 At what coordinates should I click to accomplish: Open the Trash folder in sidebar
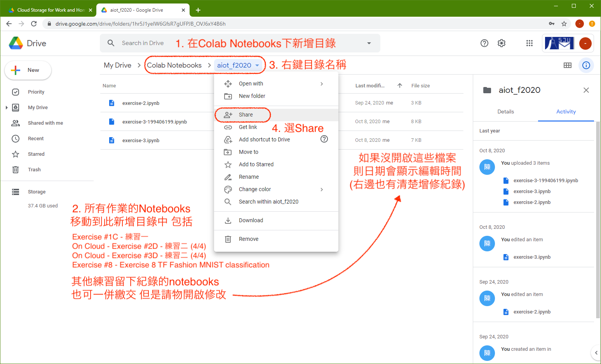click(34, 170)
